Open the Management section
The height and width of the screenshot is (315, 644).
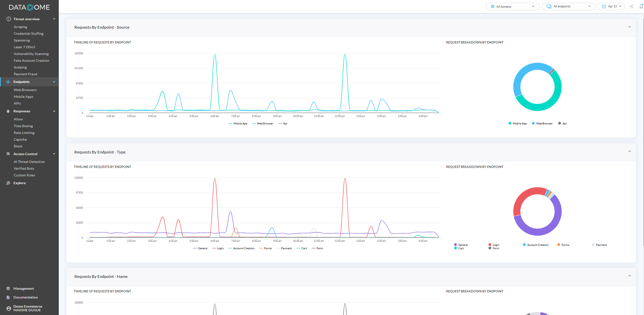click(x=24, y=289)
